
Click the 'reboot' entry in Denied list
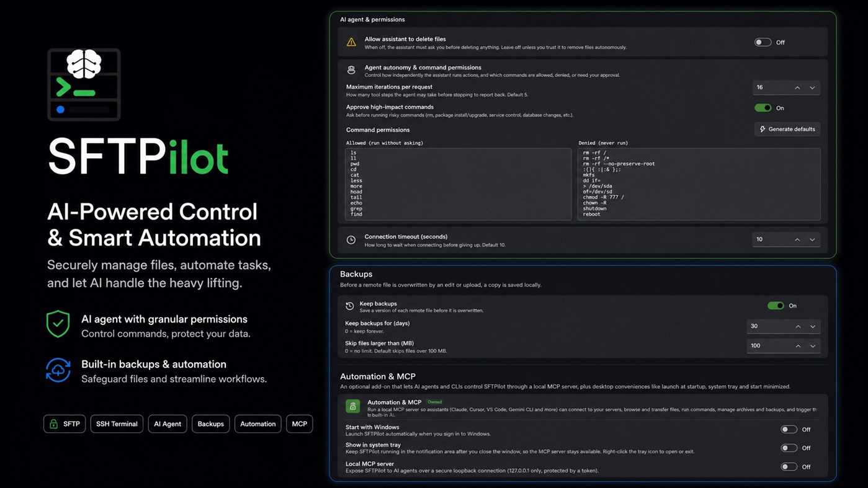(591, 214)
